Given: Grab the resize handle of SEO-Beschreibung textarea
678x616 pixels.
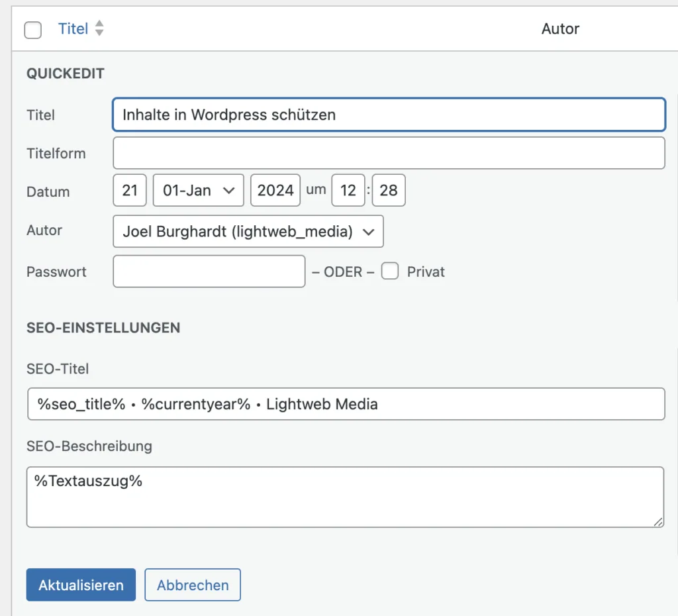Looking at the screenshot, I should (658, 522).
